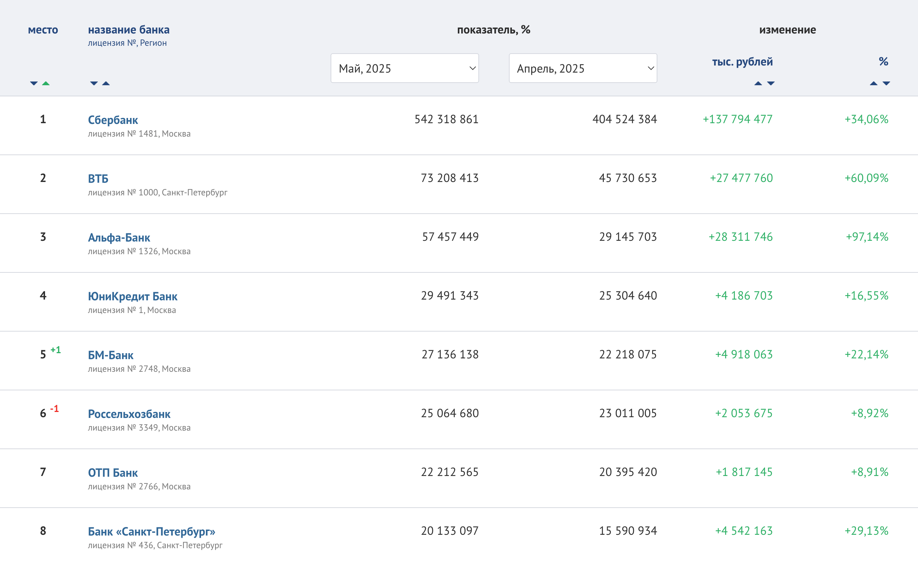Screen dimensions: 918x588
Task: Click ЮниКредит percent +16,55%
Action: click(867, 295)
